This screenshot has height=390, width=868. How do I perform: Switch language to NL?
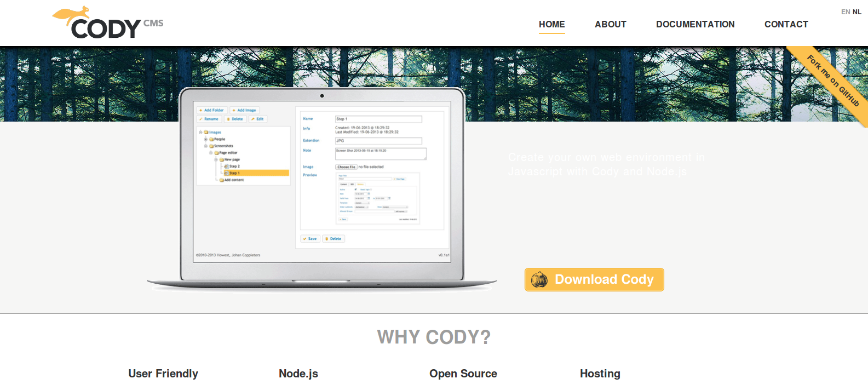(857, 12)
